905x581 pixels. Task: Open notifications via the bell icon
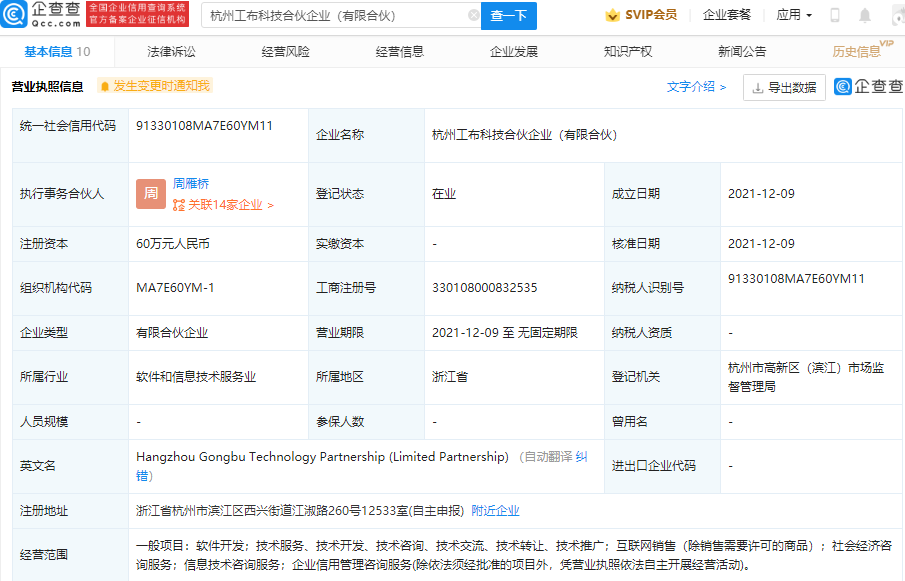tap(865, 16)
